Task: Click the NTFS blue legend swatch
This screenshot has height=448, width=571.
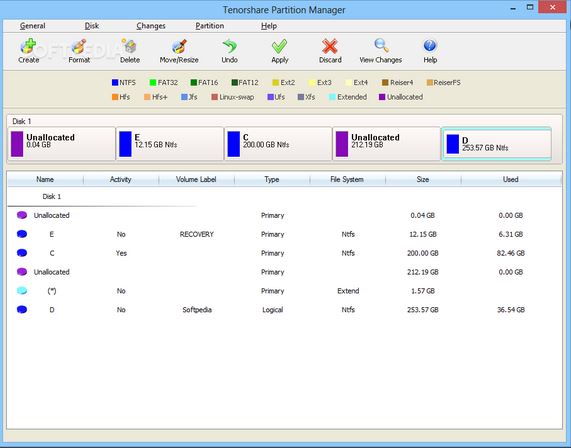Action: (115, 83)
